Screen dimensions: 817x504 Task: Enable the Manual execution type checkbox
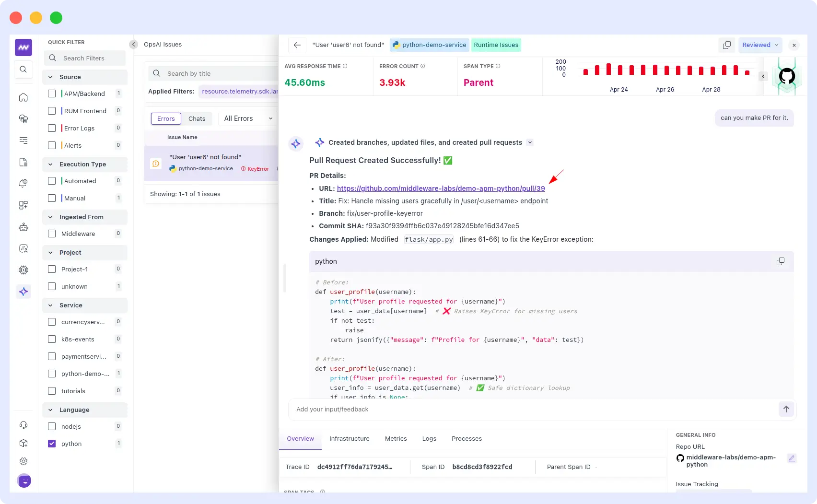pos(52,198)
